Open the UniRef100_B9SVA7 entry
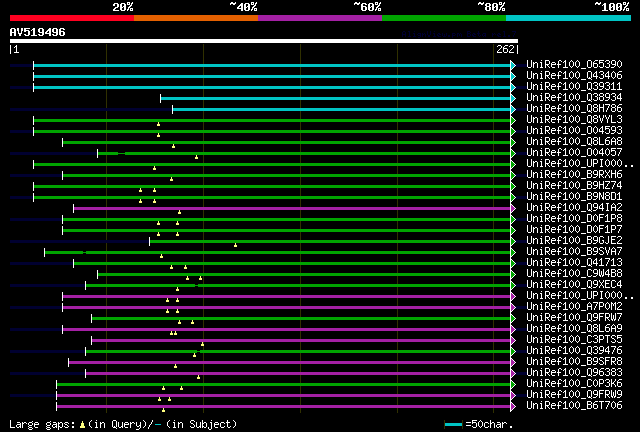Image resolution: width=640 pixels, height=432 pixels. [574, 252]
